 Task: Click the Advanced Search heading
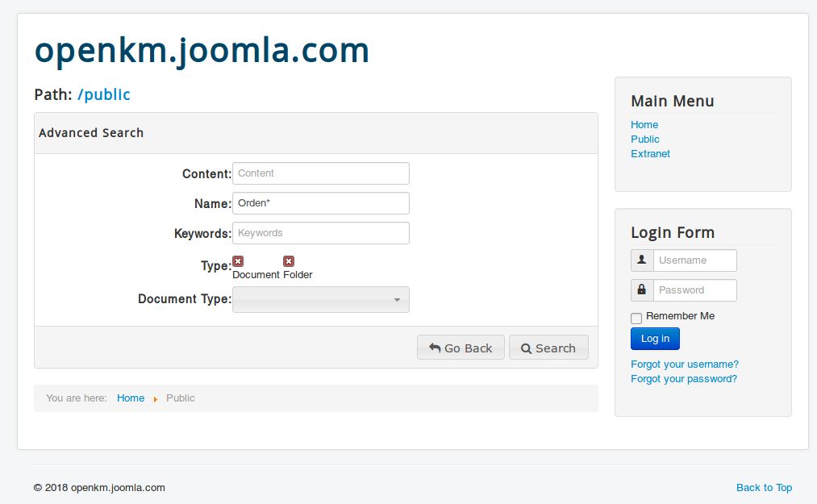(91, 133)
